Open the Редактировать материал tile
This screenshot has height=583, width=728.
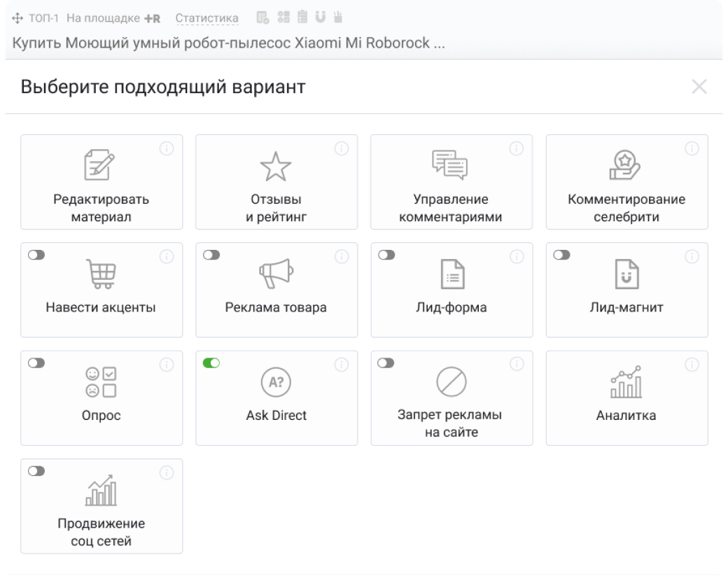click(x=101, y=182)
